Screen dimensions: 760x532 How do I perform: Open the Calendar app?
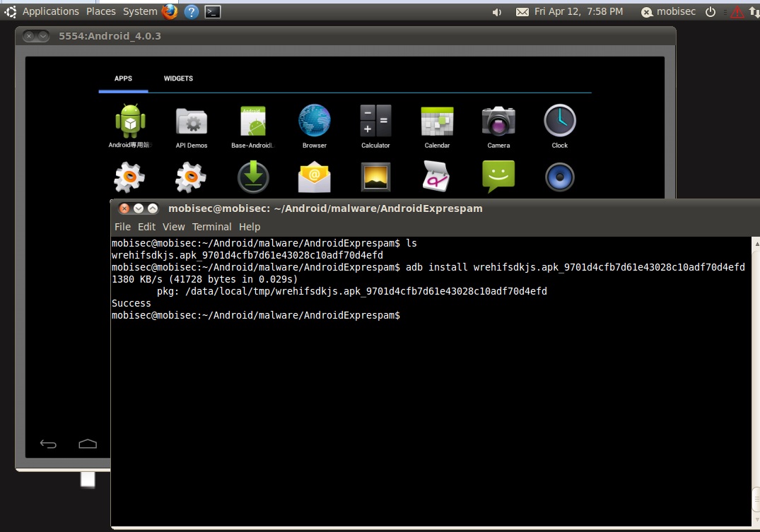(x=436, y=120)
